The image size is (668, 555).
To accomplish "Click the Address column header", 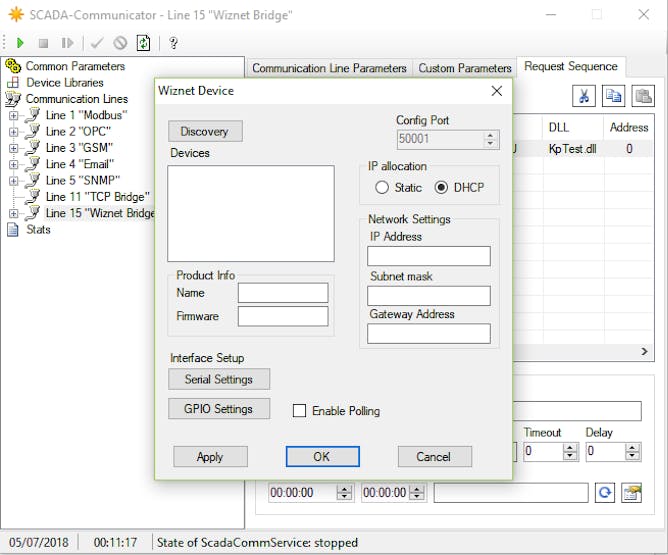I will [629, 127].
